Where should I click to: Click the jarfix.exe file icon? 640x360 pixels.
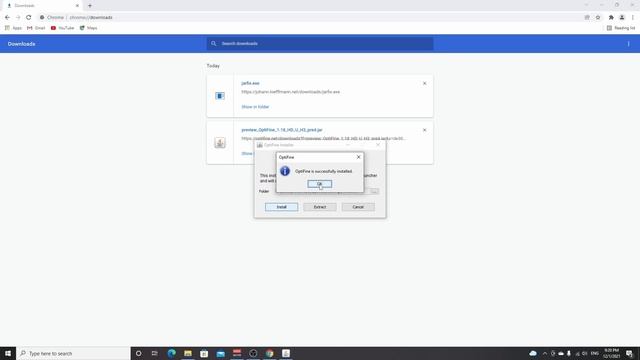[x=220, y=96]
